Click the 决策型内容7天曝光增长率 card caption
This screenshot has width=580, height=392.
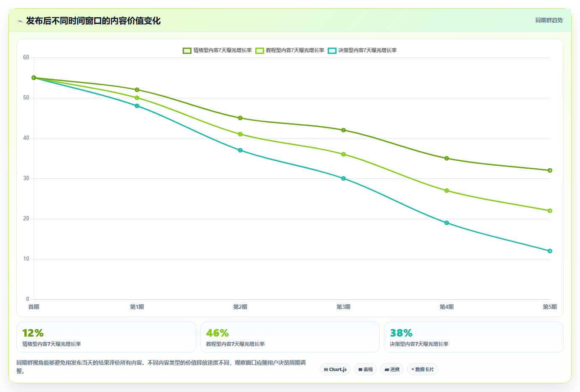point(419,344)
